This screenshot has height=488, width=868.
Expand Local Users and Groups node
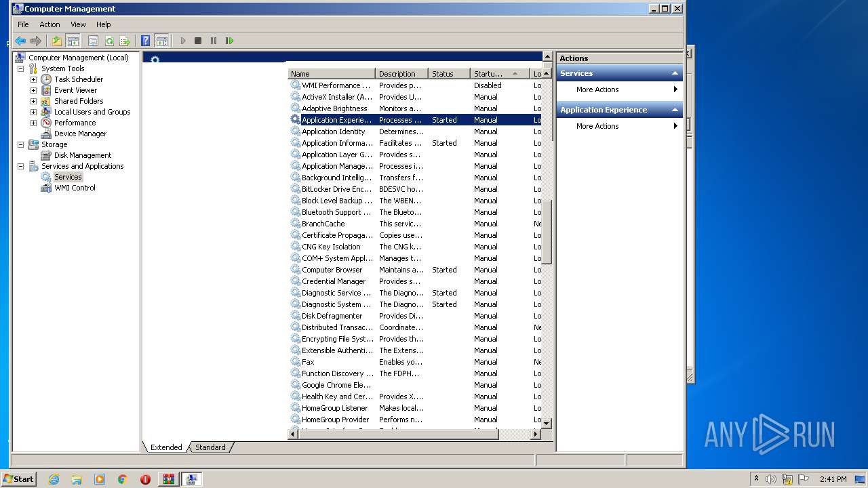[x=33, y=112]
